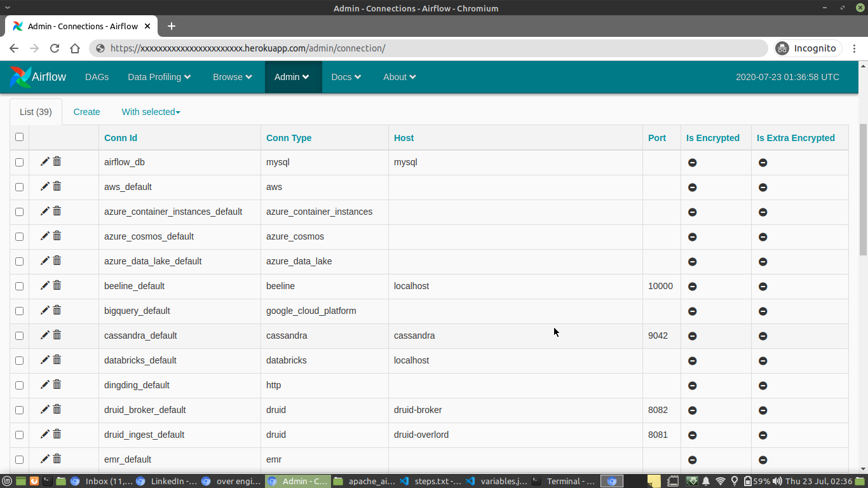This screenshot has height=488, width=868.
Task: Delete cassandra_default connection
Action: tap(57, 335)
